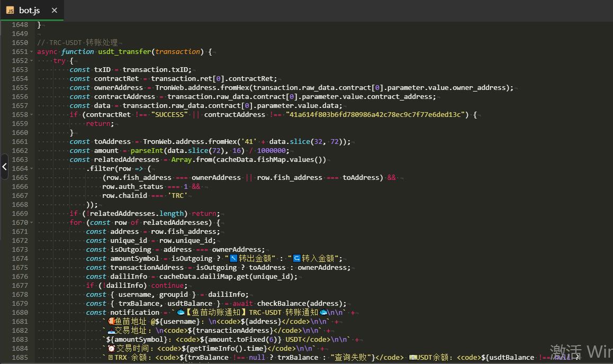The width and height of the screenshot is (613, 364).
Task: Collapse the usdt_transfer function at line 1651
Action: (x=32, y=52)
